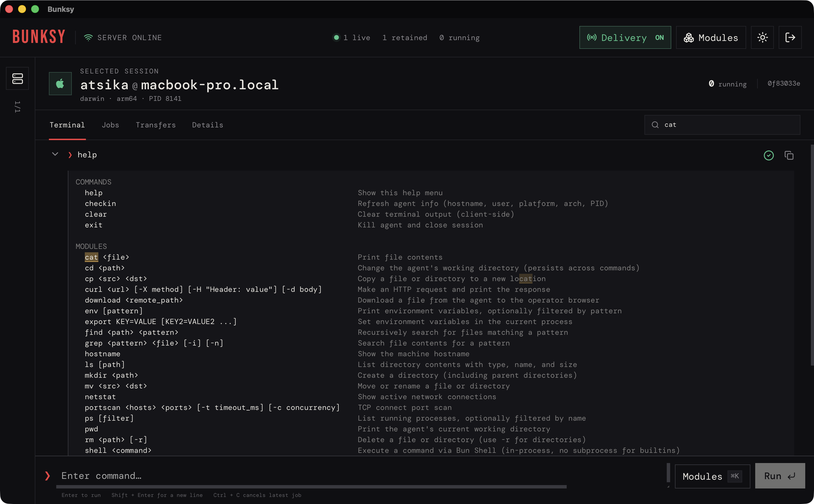Click the highlighted cat <file> module line
This screenshot has width=814, height=504.
click(x=107, y=257)
